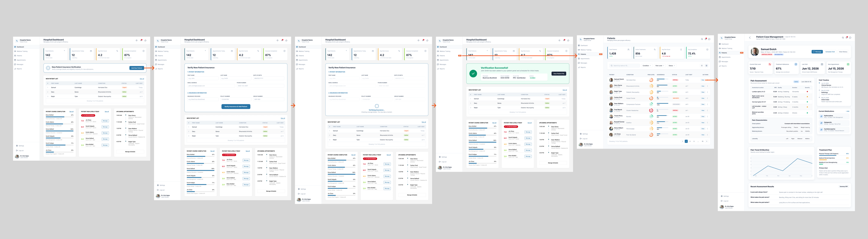Click the heartbeat icon on Current Pain Level card
This screenshot has height=239, width=868.
point(770,64)
